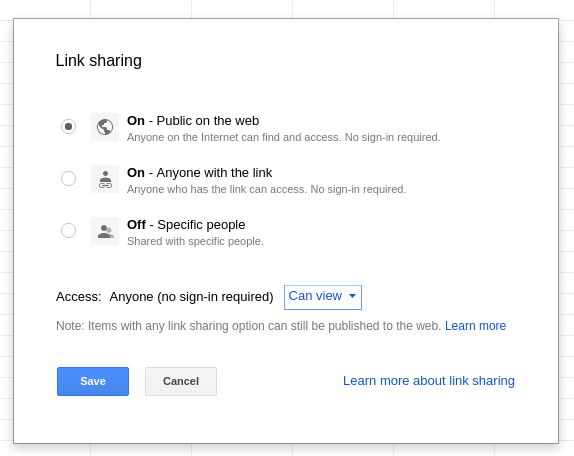Click the Anyone on the Internet description text

click(x=284, y=137)
